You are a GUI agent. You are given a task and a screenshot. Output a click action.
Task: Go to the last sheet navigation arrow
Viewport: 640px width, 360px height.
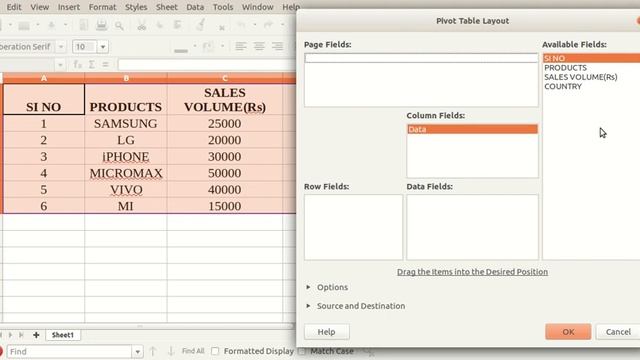[x=21, y=335]
